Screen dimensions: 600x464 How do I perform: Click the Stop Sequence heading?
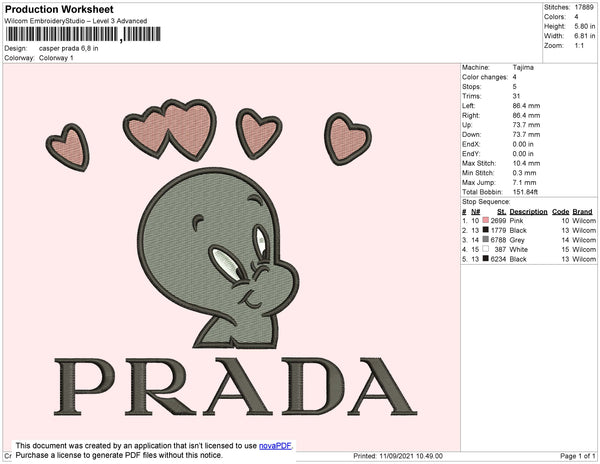pyautogui.click(x=486, y=202)
